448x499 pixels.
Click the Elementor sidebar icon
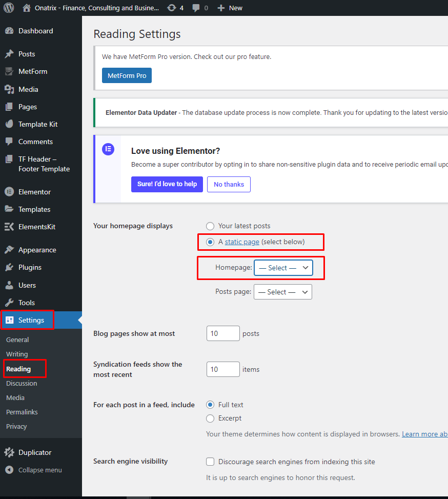click(9, 192)
